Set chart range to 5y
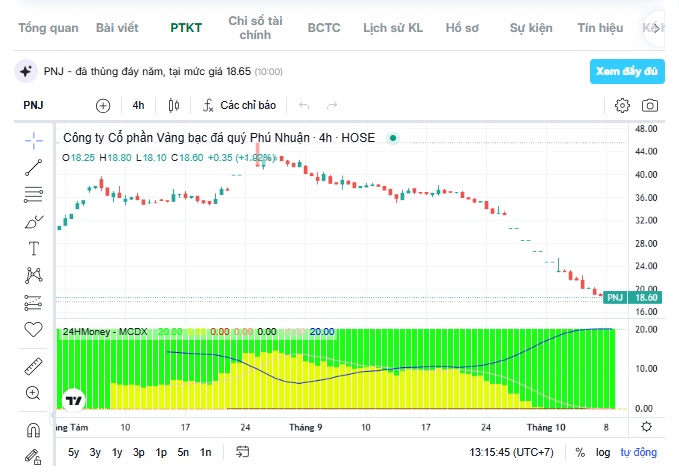 tap(74, 452)
